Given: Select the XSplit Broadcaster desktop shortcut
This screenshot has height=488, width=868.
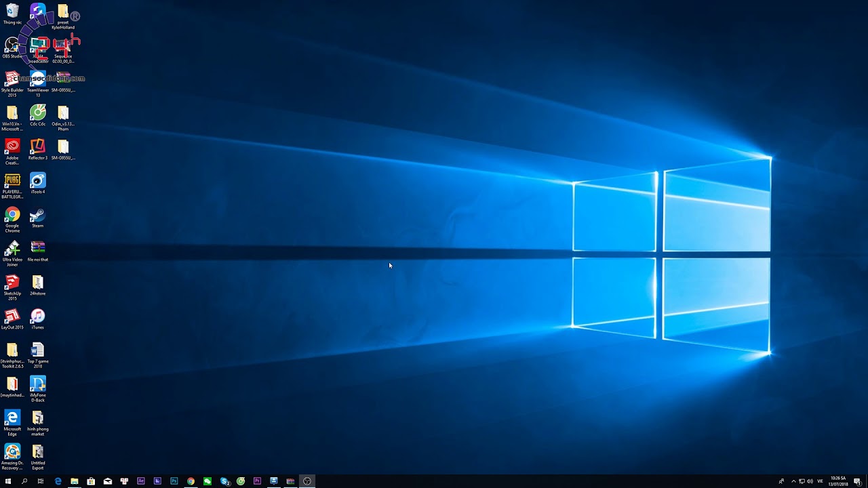Looking at the screenshot, I should tap(38, 51).
